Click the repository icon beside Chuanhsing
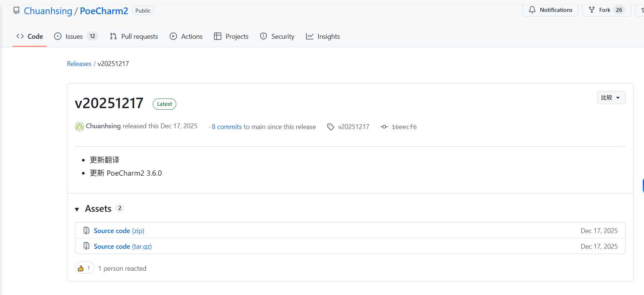The height and width of the screenshot is (295, 644). coord(16,10)
